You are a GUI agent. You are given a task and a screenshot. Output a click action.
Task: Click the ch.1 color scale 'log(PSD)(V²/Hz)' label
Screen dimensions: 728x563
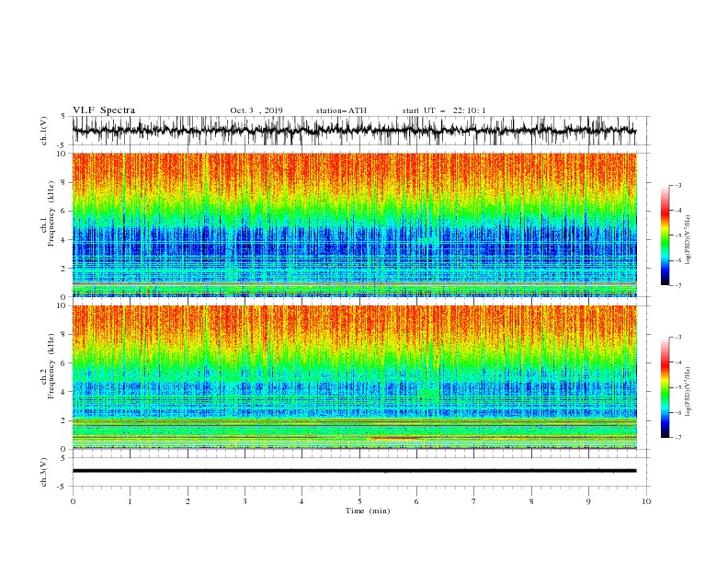coord(688,240)
